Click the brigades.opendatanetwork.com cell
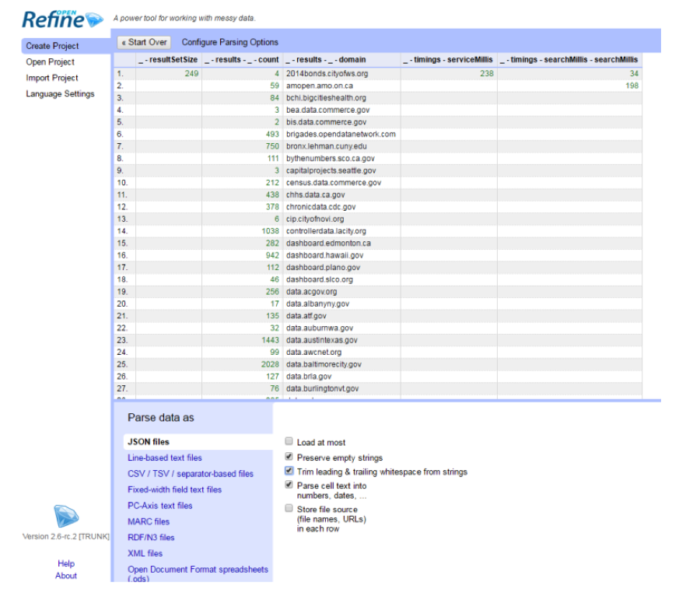The width and height of the screenshot is (700, 600). coord(341,134)
